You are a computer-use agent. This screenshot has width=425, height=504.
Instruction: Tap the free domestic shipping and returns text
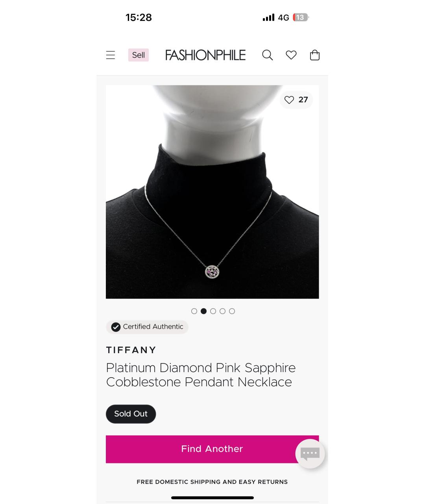[x=212, y=482]
